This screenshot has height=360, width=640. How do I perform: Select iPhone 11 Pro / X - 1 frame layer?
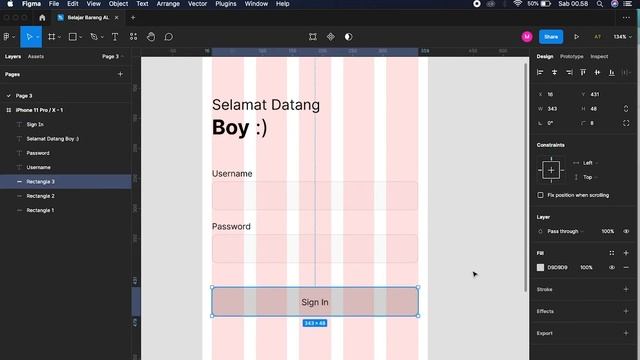(x=65, y=110)
